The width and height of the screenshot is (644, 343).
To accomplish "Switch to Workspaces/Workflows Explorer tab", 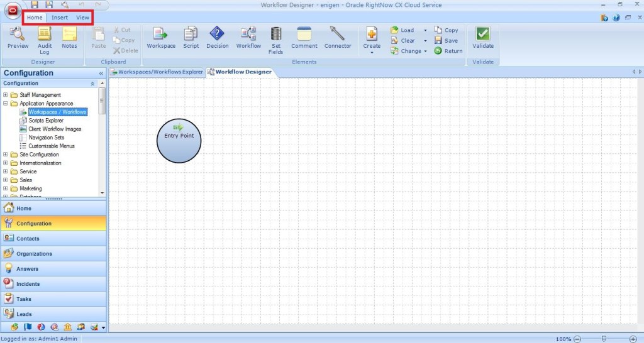I will (x=157, y=72).
